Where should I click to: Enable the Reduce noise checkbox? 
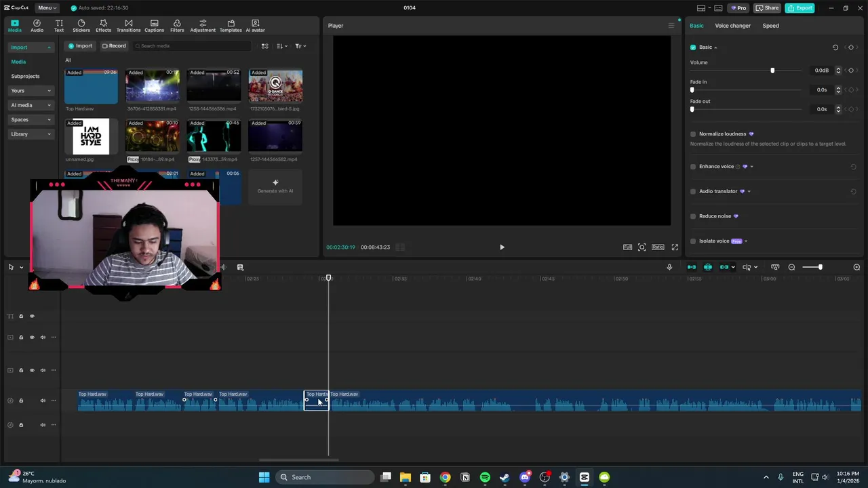693,216
